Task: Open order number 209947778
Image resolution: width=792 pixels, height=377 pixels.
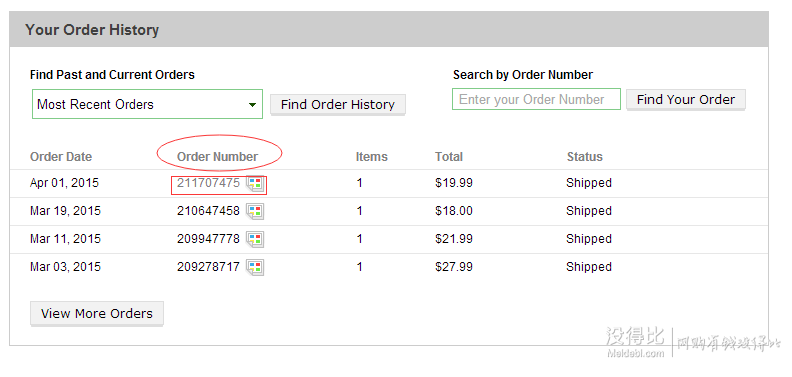Action: [x=208, y=239]
